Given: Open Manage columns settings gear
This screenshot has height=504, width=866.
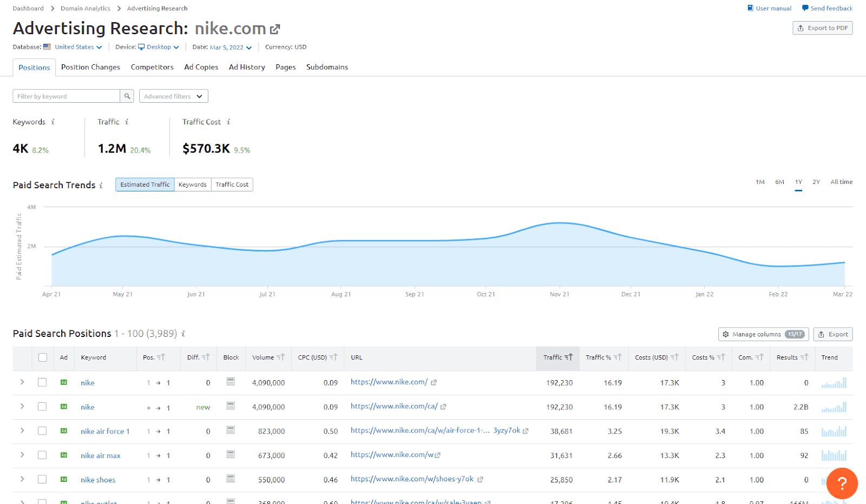Looking at the screenshot, I should pyautogui.click(x=726, y=334).
